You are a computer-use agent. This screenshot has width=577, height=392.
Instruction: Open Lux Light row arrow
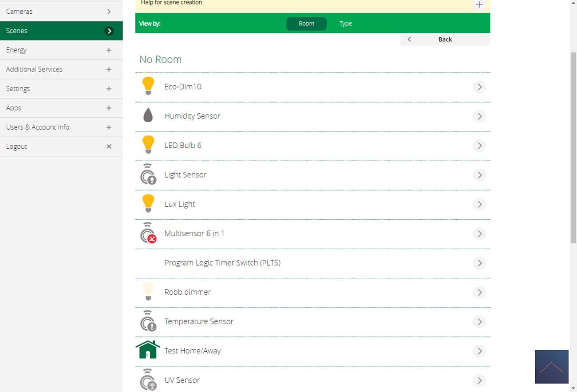[479, 204]
